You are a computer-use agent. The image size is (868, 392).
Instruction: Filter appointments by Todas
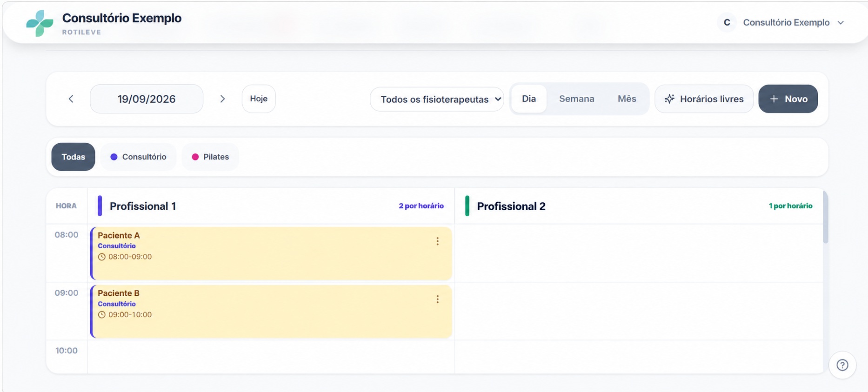pyautogui.click(x=73, y=157)
